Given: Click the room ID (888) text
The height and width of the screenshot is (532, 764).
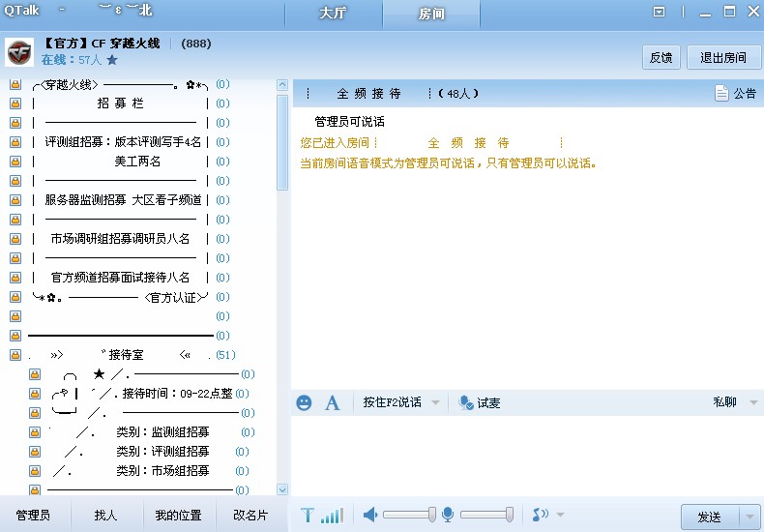Looking at the screenshot, I should point(196,44).
